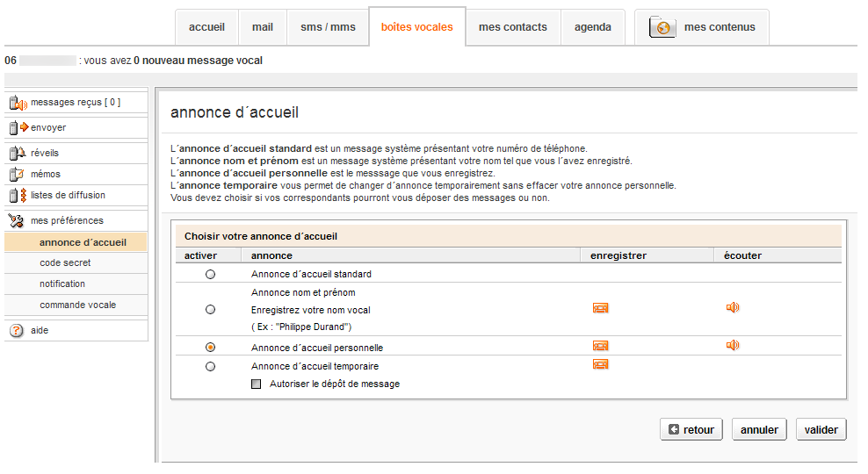Switch to the sms / mms tab

click(x=328, y=27)
